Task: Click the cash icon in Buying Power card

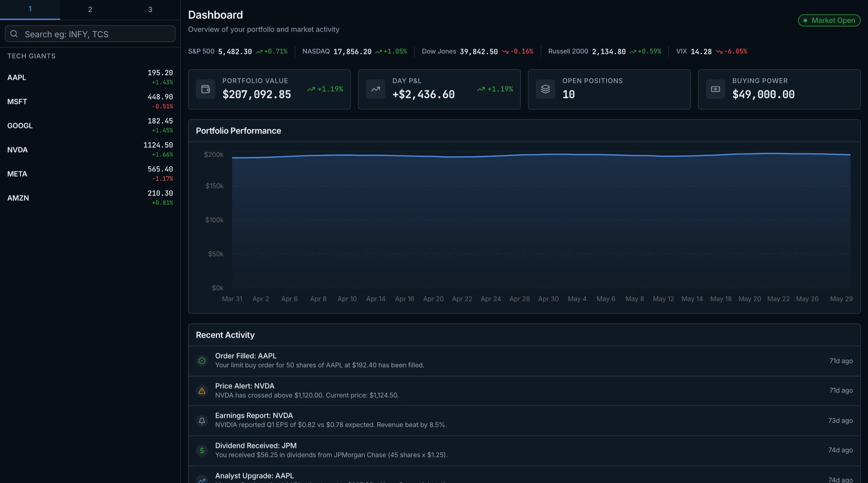Action: [715, 89]
